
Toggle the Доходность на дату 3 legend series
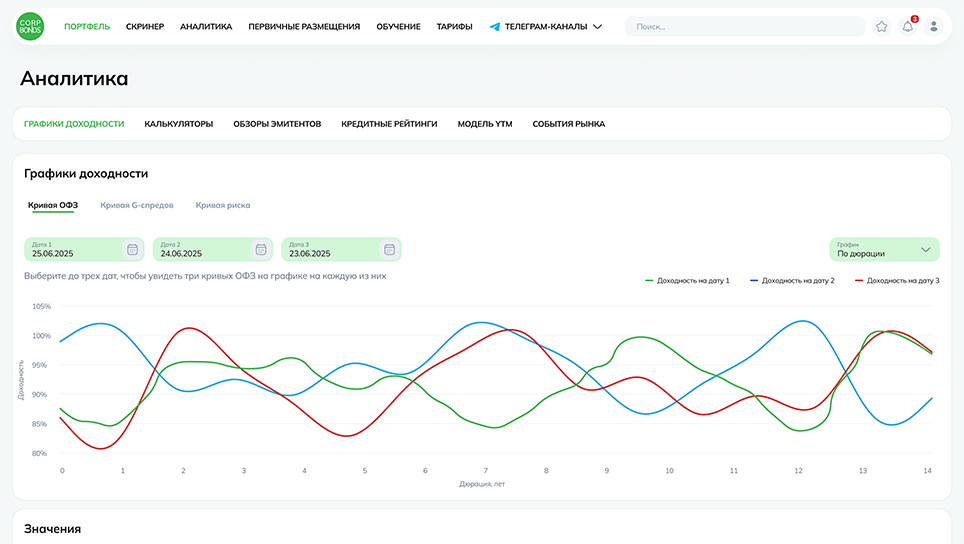click(x=897, y=281)
